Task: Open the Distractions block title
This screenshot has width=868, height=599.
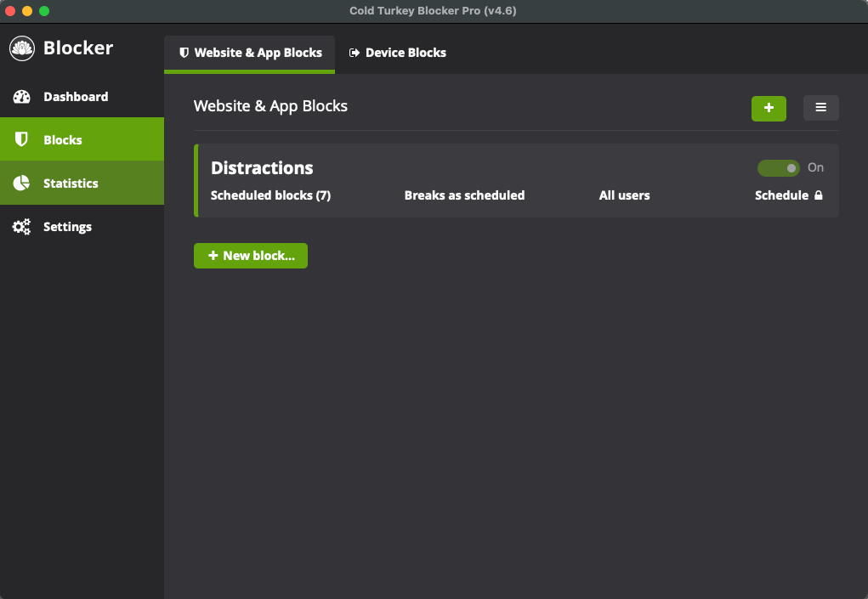Action: (262, 168)
